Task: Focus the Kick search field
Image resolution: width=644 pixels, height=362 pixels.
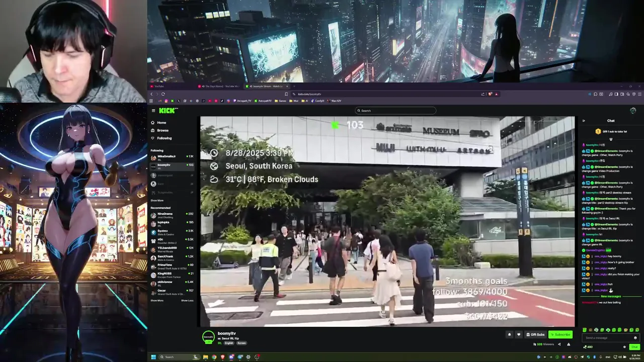Action: click(395, 111)
